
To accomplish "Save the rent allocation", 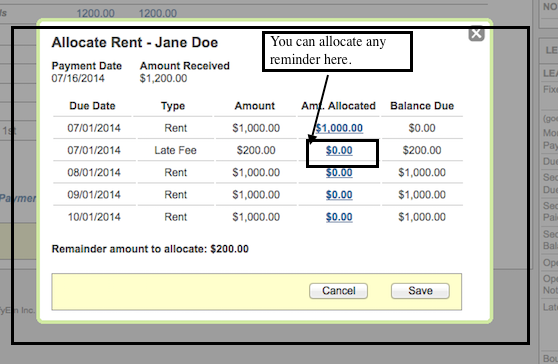I will [420, 291].
